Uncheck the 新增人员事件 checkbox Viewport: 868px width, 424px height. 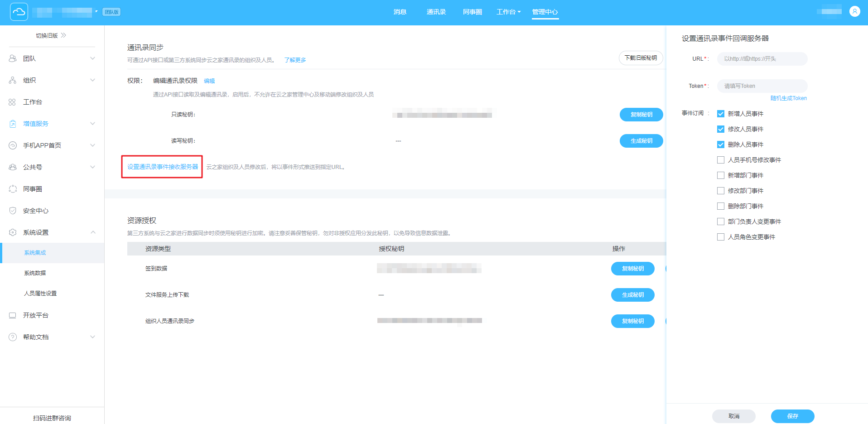721,114
